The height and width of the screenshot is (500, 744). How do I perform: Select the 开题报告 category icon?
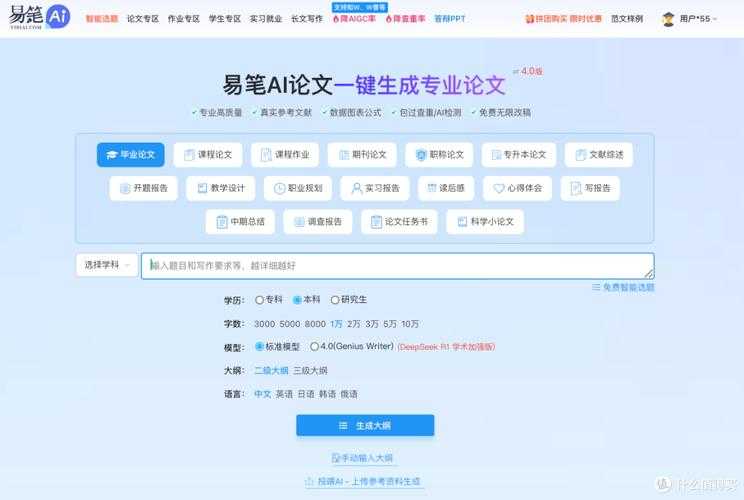125,188
